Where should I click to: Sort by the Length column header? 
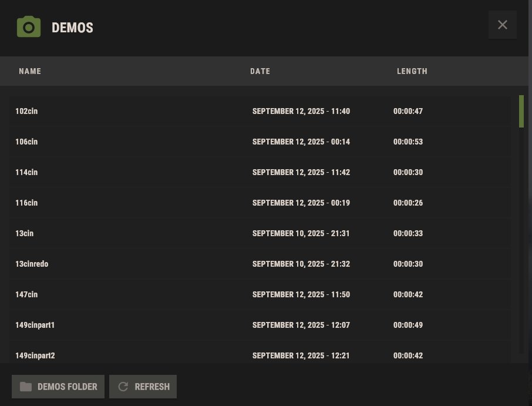click(412, 71)
